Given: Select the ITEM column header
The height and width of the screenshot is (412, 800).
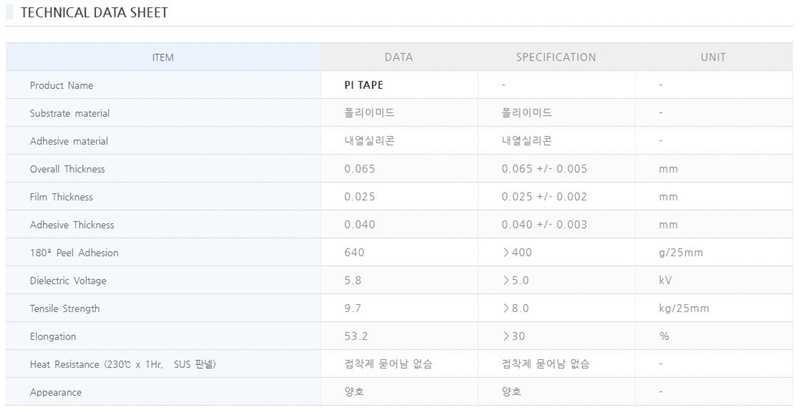Looking at the screenshot, I should point(163,58).
